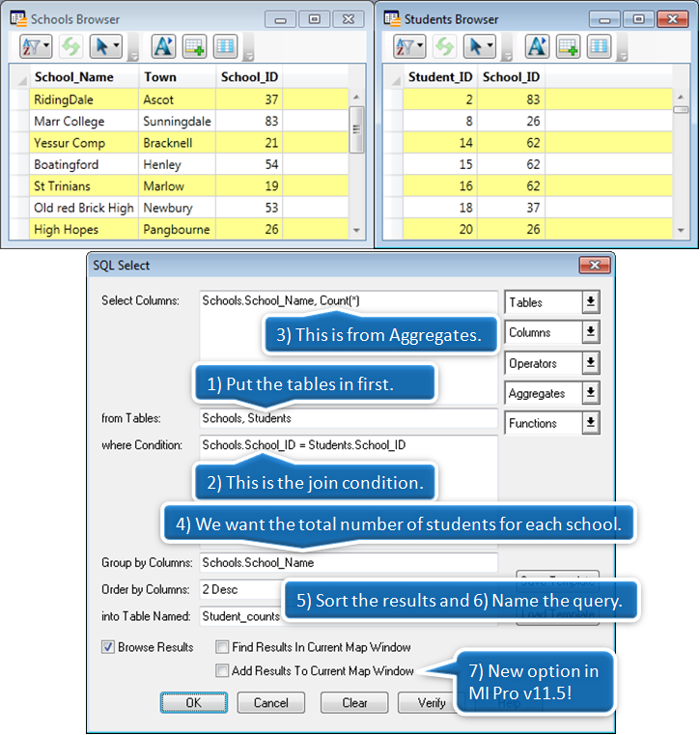Click scroll up arrow in Schools Browser

pyautogui.click(x=356, y=97)
